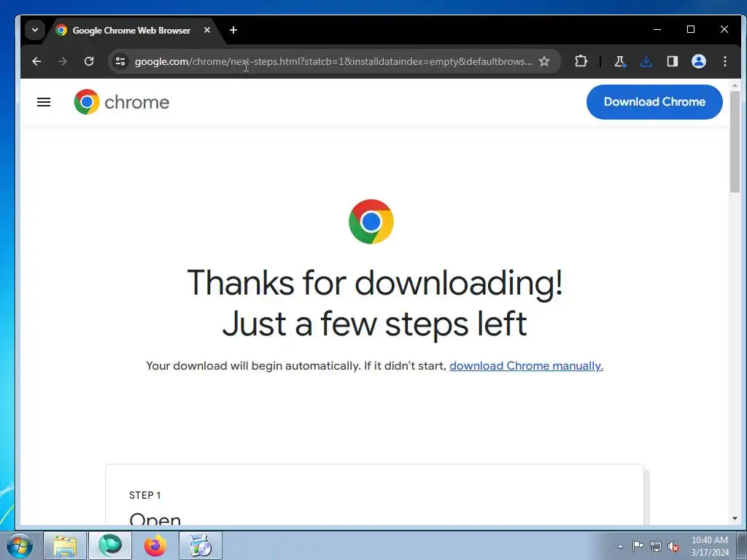Screen dimensions: 747x560
Task: Click the large Chrome logo image
Action: pos(371,222)
